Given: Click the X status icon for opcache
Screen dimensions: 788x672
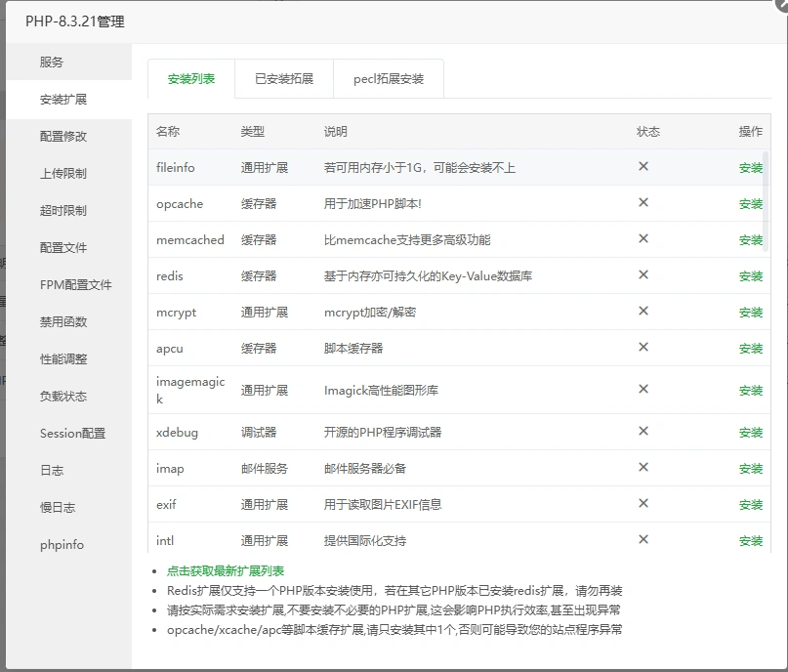Looking at the screenshot, I should [x=643, y=202].
